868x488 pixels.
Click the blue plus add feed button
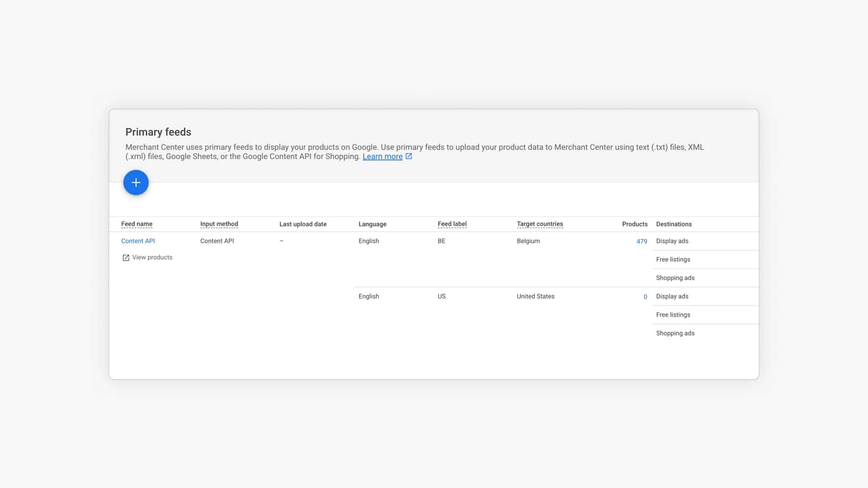136,183
